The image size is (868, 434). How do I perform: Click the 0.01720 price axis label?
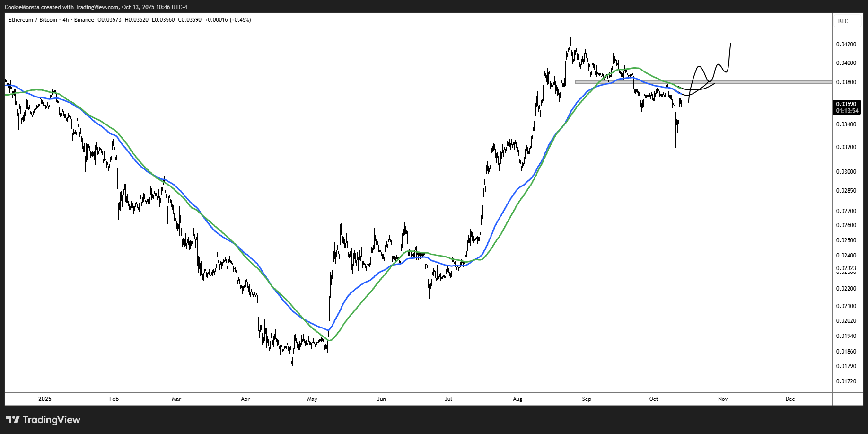[x=846, y=381]
